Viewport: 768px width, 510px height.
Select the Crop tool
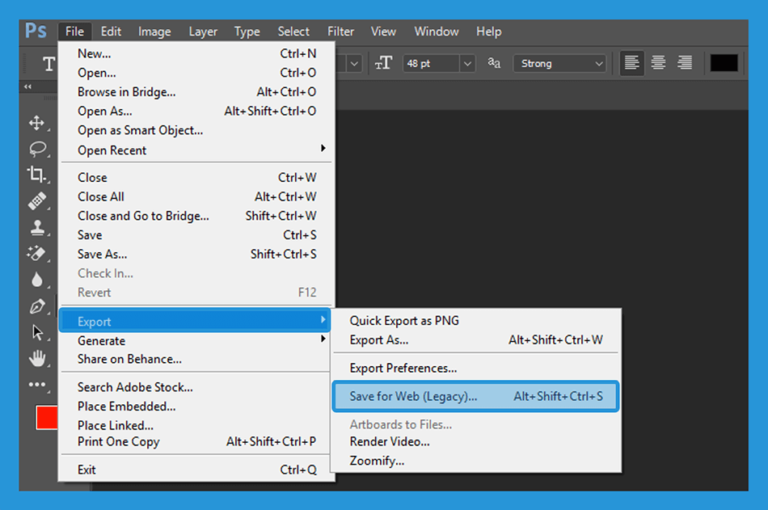36,174
